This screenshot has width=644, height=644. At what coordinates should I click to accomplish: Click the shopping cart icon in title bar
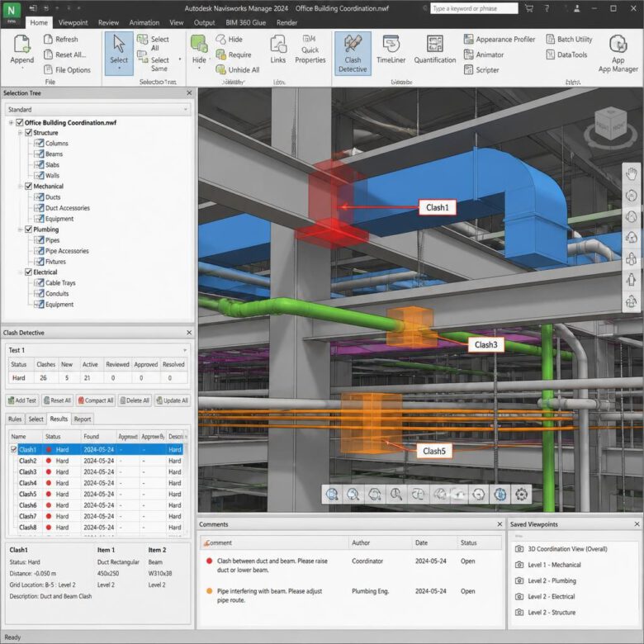click(529, 8)
